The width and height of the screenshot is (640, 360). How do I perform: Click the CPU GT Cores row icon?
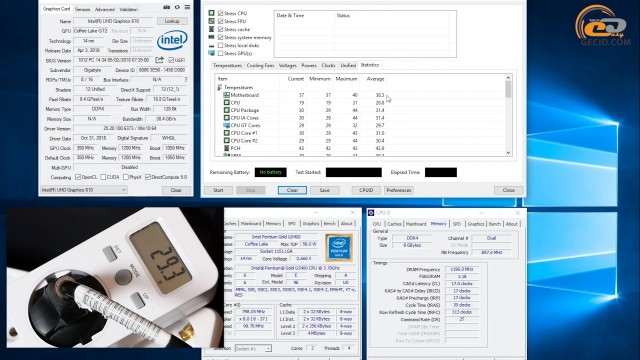227,125
